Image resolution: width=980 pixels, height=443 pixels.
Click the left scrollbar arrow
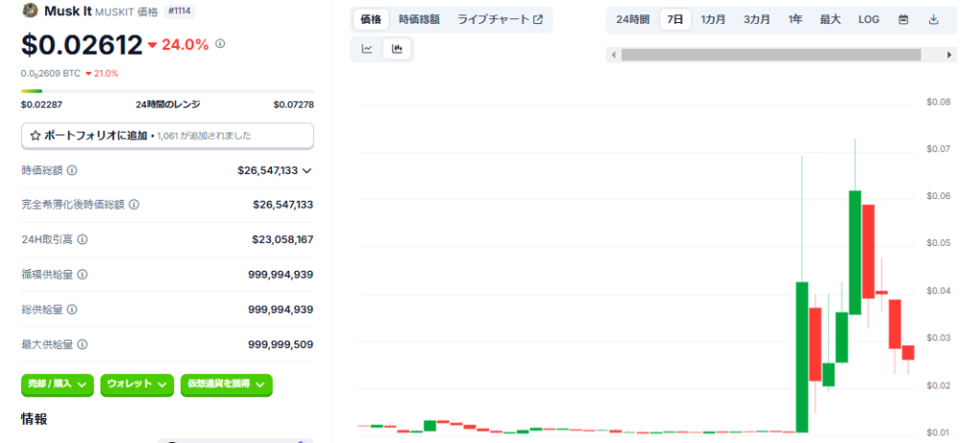(x=613, y=55)
